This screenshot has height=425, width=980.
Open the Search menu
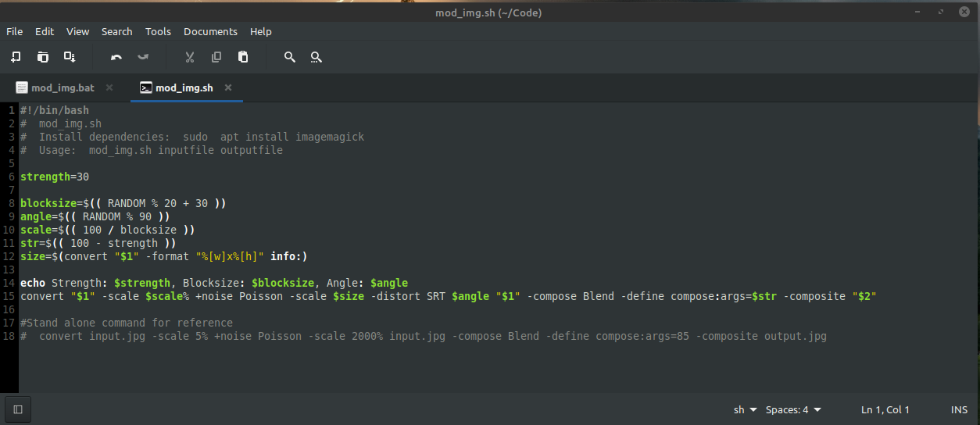[117, 32]
